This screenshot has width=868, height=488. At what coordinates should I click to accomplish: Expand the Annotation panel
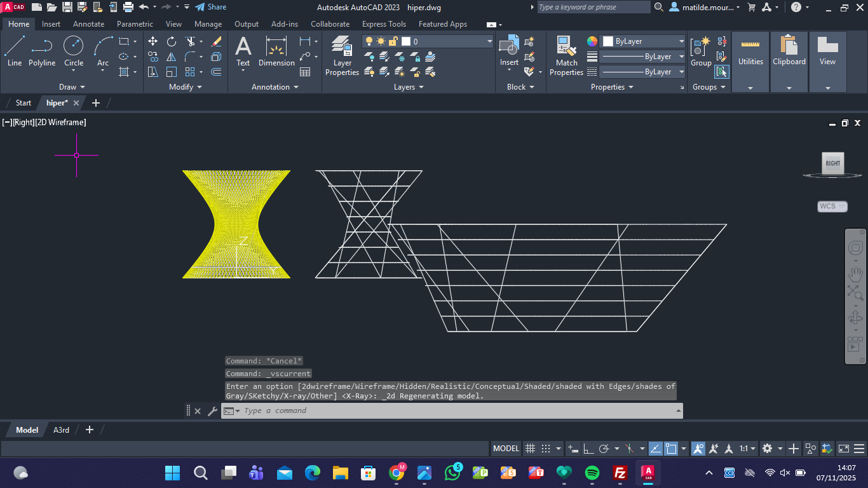coord(275,87)
